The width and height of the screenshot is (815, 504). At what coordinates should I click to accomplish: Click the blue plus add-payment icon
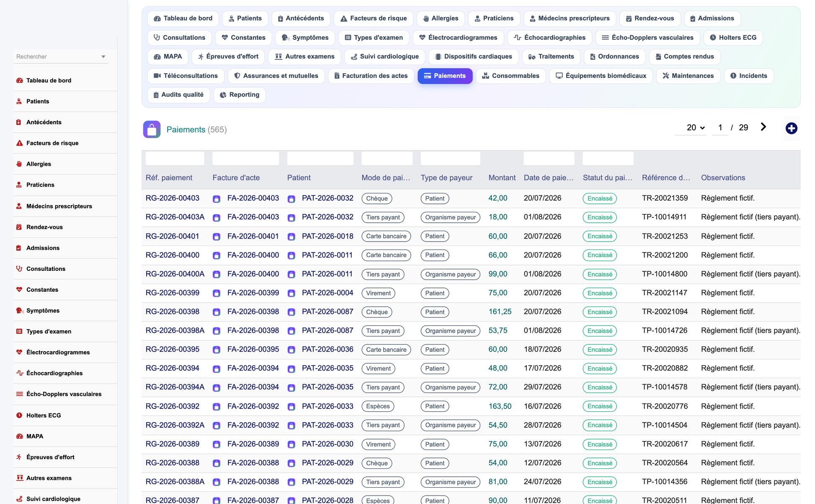[x=791, y=129]
